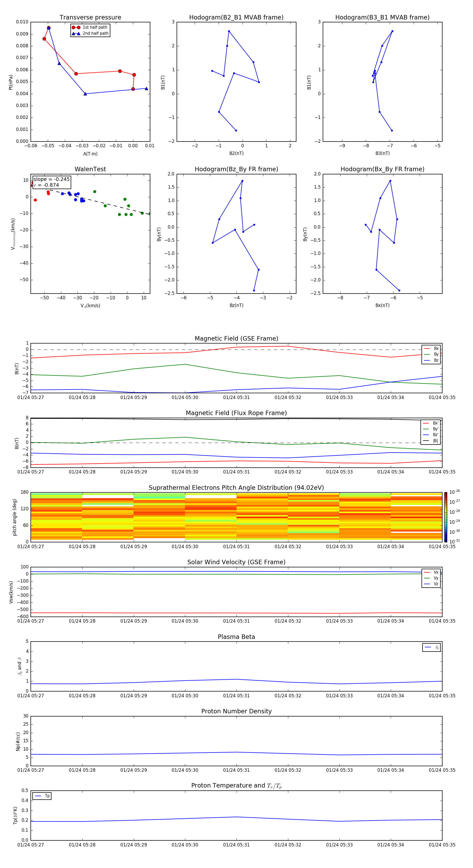Click the 'A(T·m)' axis label
This screenshot has width=473, height=868.
90,154
